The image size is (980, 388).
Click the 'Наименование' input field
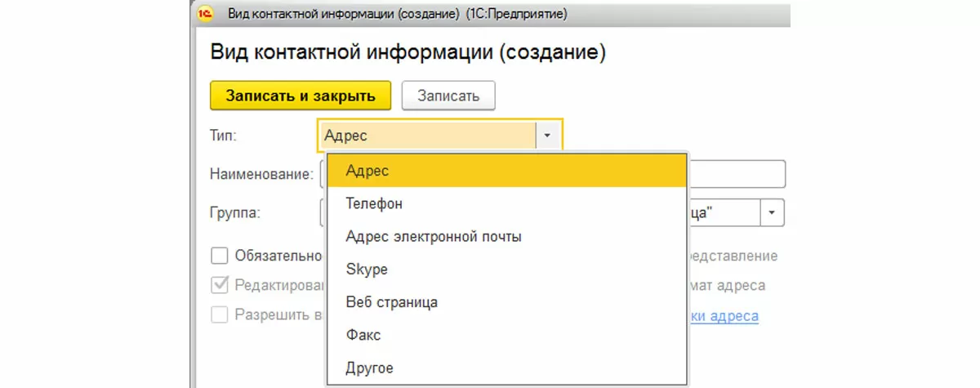(735, 174)
